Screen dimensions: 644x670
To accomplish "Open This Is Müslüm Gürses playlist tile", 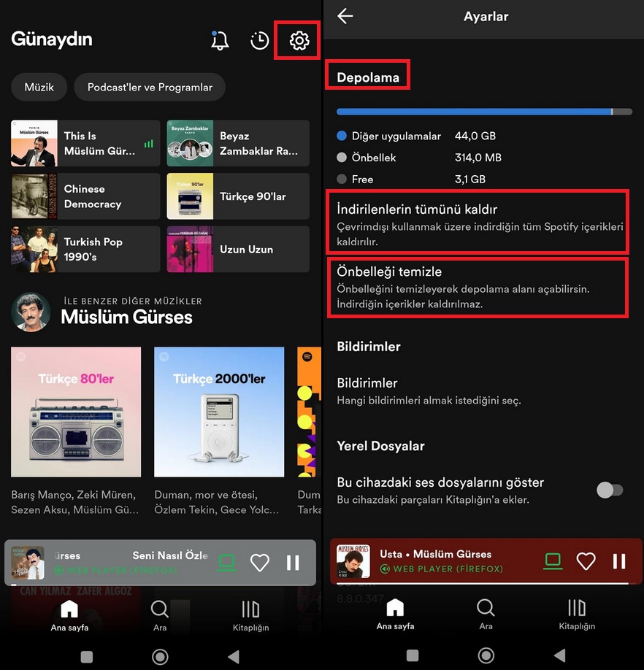I will pyautogui.click(x=85, y=143).
